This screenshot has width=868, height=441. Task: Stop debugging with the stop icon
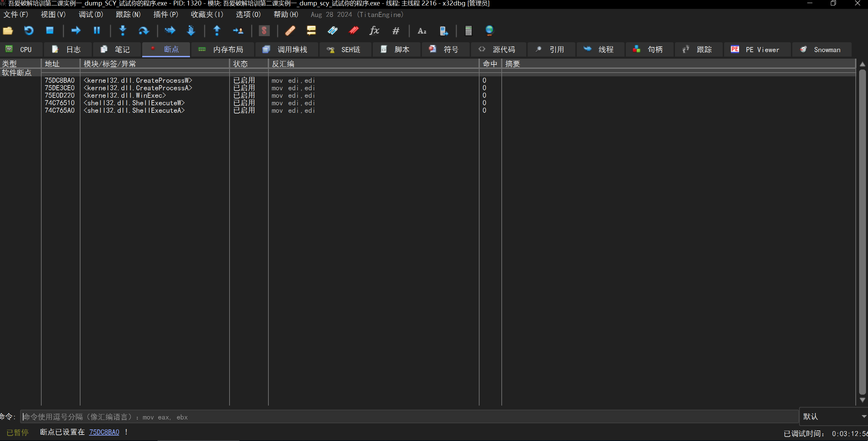pos(50,31)
